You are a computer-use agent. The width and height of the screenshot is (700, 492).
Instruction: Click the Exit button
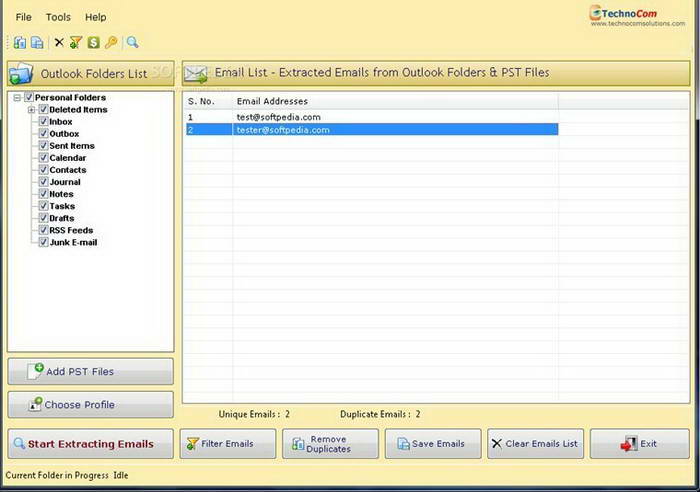(640, 444)
